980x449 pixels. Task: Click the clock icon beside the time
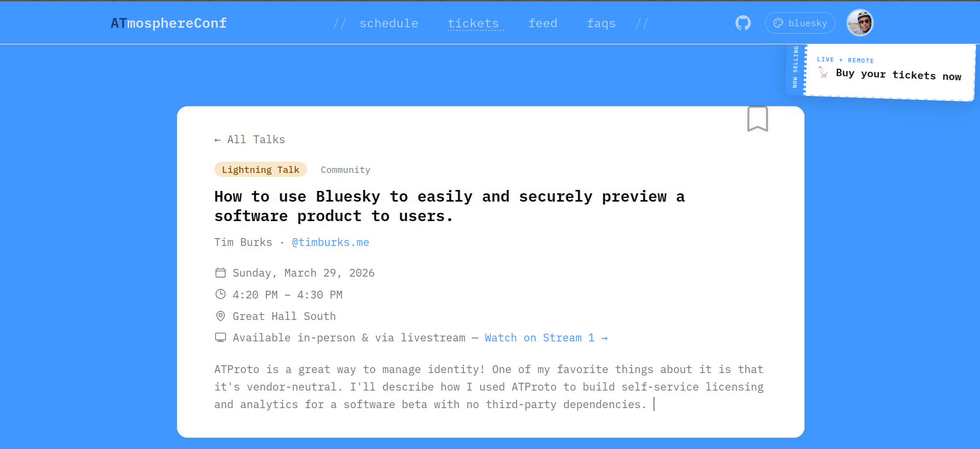[220, 294]
